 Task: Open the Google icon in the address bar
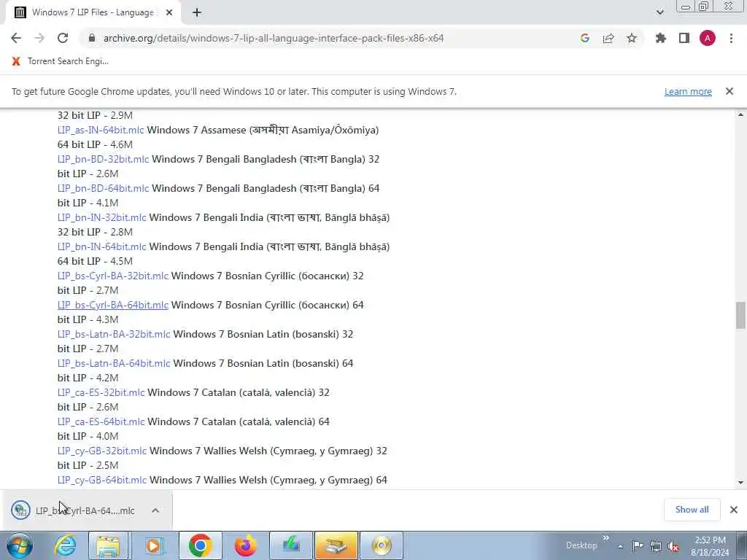point(585,38)
